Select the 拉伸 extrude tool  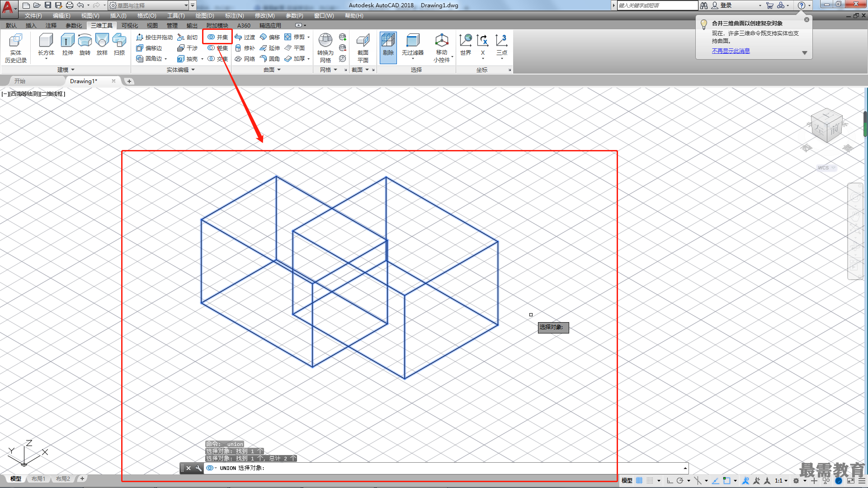click(x=67, y=44)
